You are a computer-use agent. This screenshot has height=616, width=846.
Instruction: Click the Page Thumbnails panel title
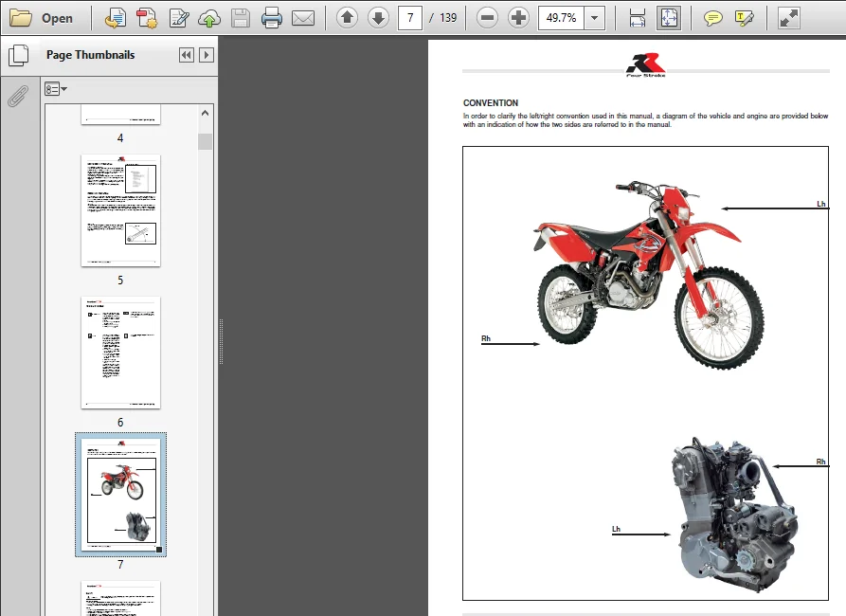coord(91,55)
